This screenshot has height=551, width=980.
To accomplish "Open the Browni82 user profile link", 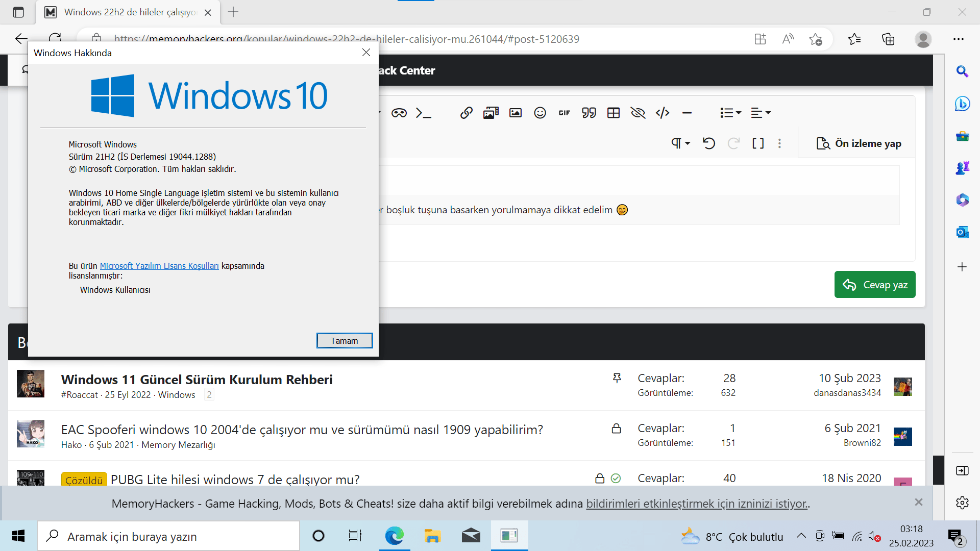I will point(862,443).
